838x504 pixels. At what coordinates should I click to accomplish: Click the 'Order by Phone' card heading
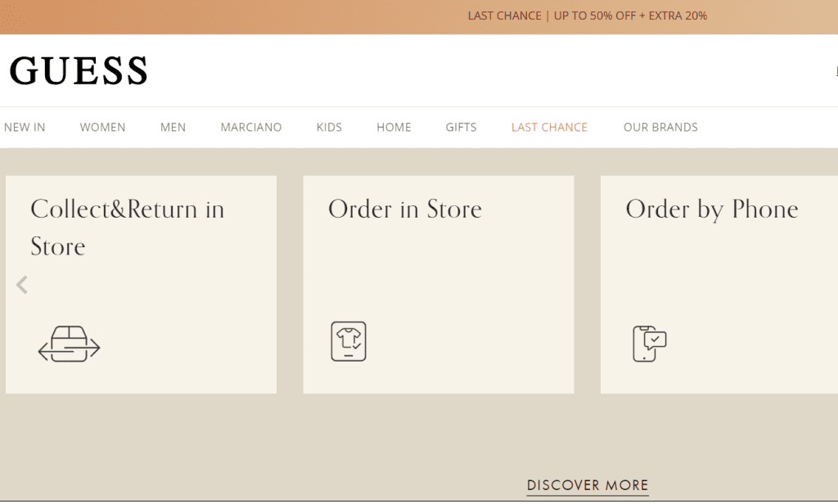[x=711, y=209]
